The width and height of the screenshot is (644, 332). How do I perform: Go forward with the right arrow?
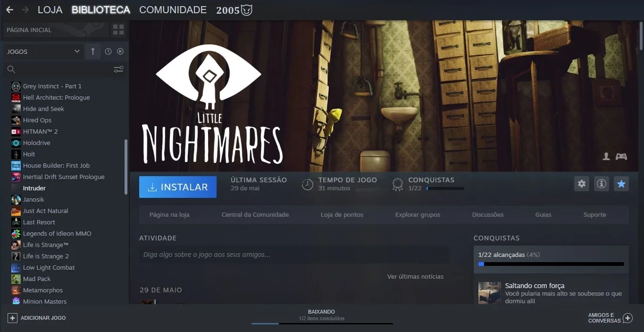[25, 10]
